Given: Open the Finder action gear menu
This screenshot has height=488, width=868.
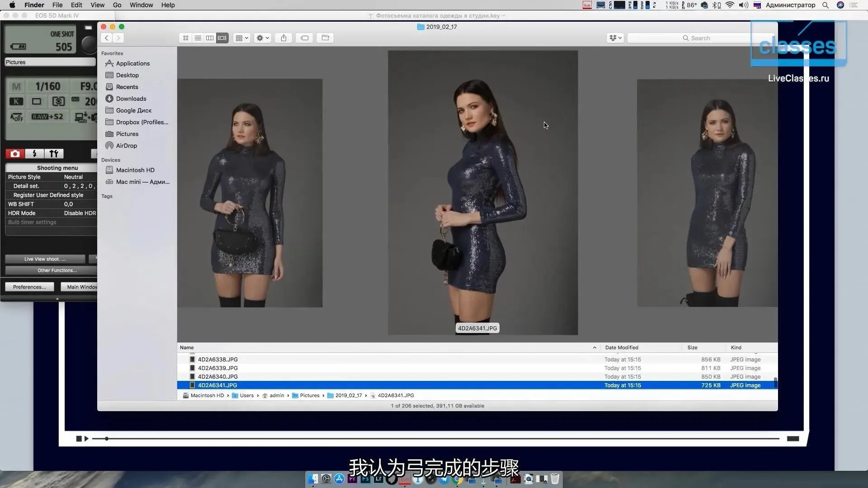Looking at the screenshot, I should [263, 38].
